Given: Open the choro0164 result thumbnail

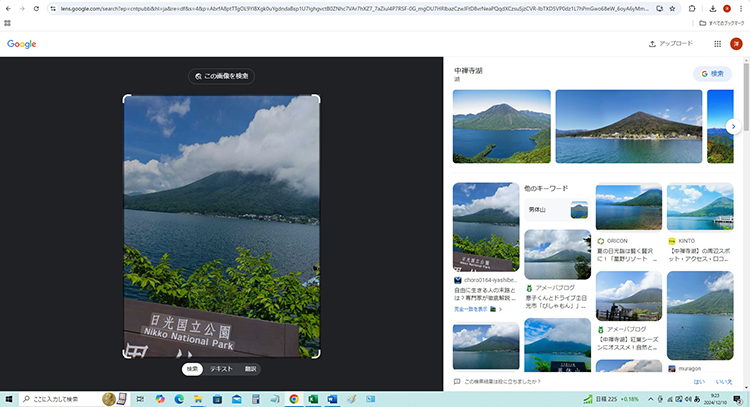Looking at the screenshot, I should tap(486, 227).
